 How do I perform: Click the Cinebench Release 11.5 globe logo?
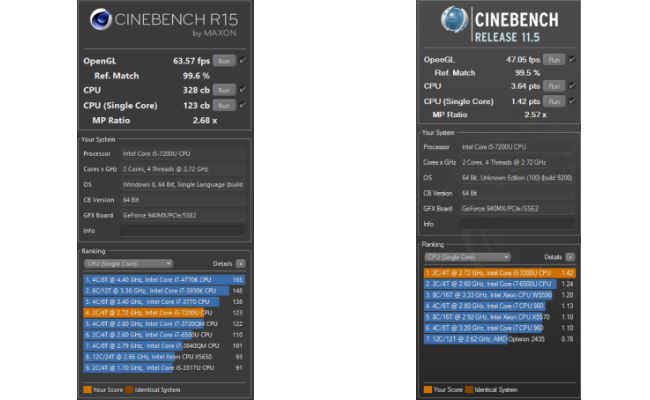click(454, 20)
